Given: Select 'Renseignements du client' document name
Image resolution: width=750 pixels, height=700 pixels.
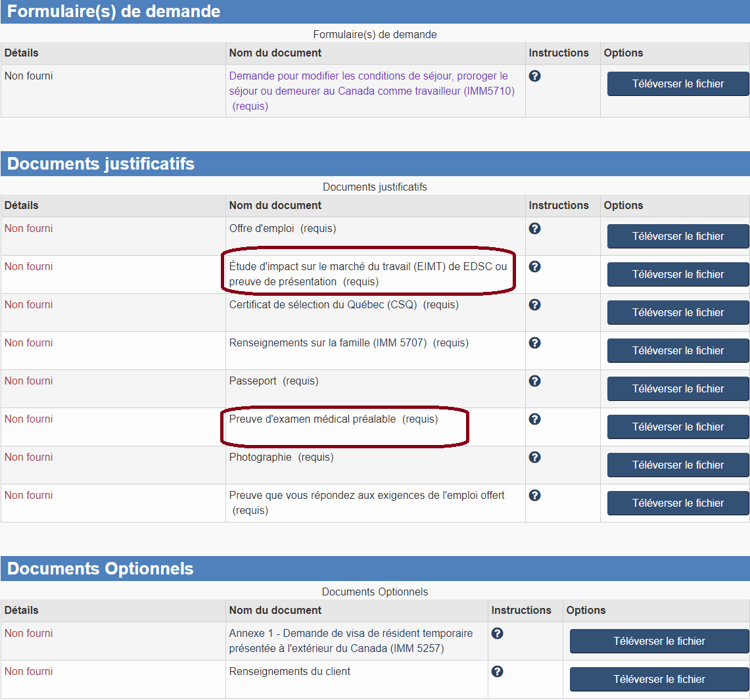Looking at the screenshot, I should click(289, 672).
